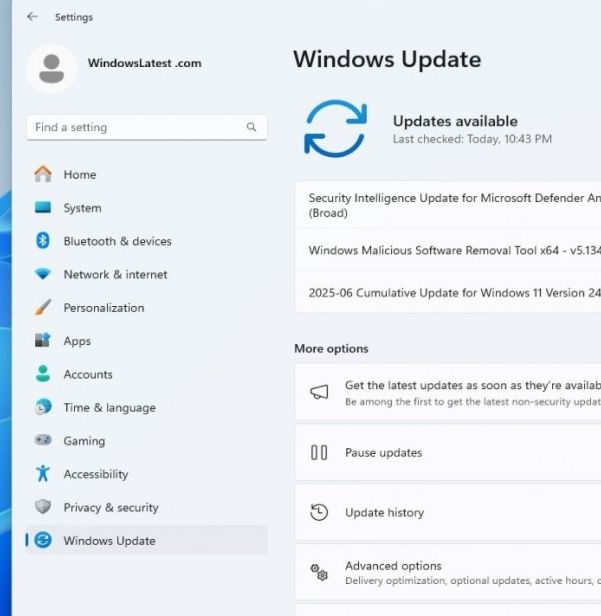601x616 pixels.
Task: Click the search magnifier icon
Action: (251, 127)
